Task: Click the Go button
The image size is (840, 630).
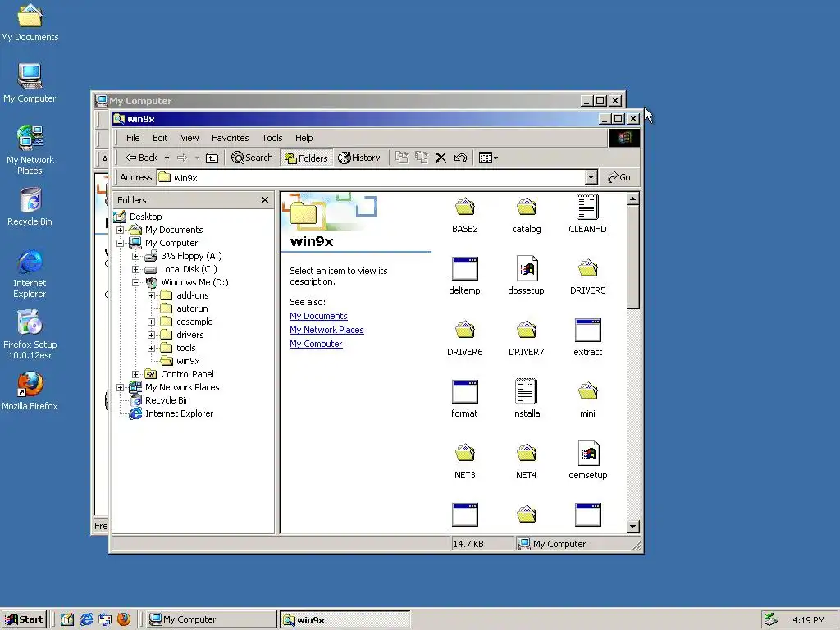Action: pos(619,177)
